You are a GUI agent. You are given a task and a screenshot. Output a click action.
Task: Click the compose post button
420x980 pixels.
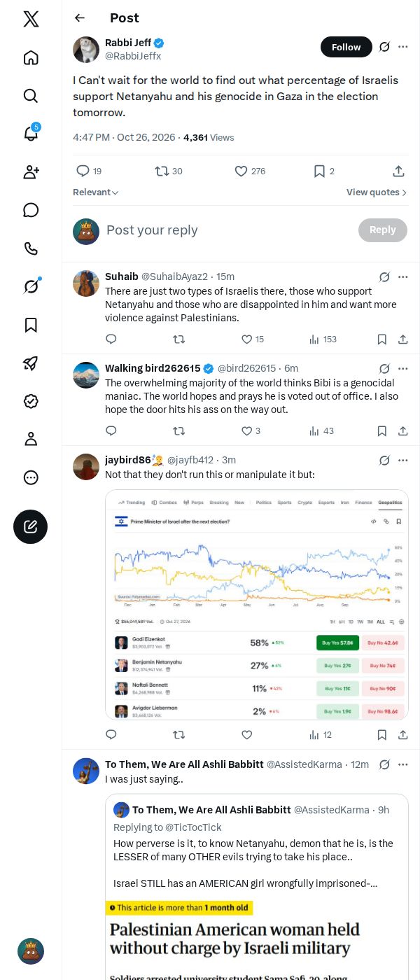point(31,526)
